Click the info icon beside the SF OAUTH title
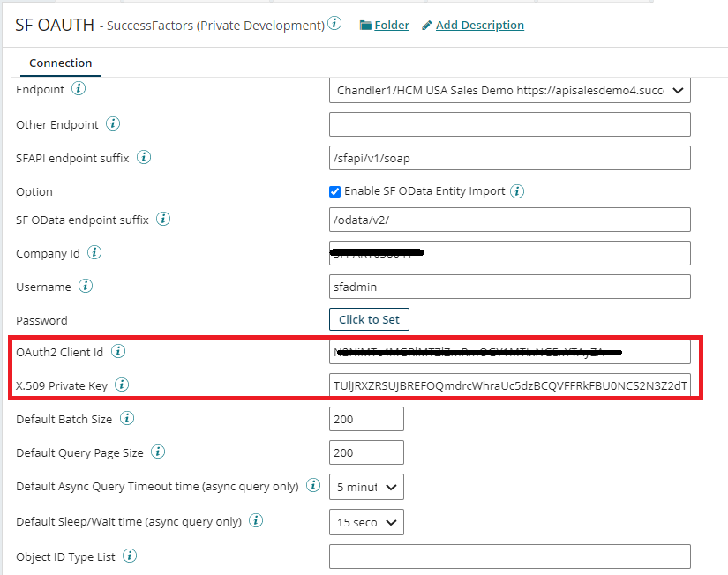The width and height of the screenshot is (728, 575). tap(334, 23)
